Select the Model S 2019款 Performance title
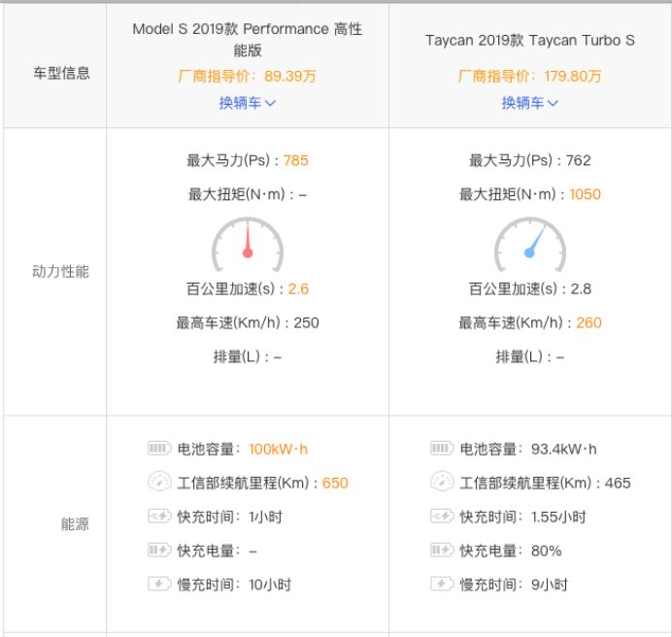Viewport: 672px width, 637px height. click(248, 40)
